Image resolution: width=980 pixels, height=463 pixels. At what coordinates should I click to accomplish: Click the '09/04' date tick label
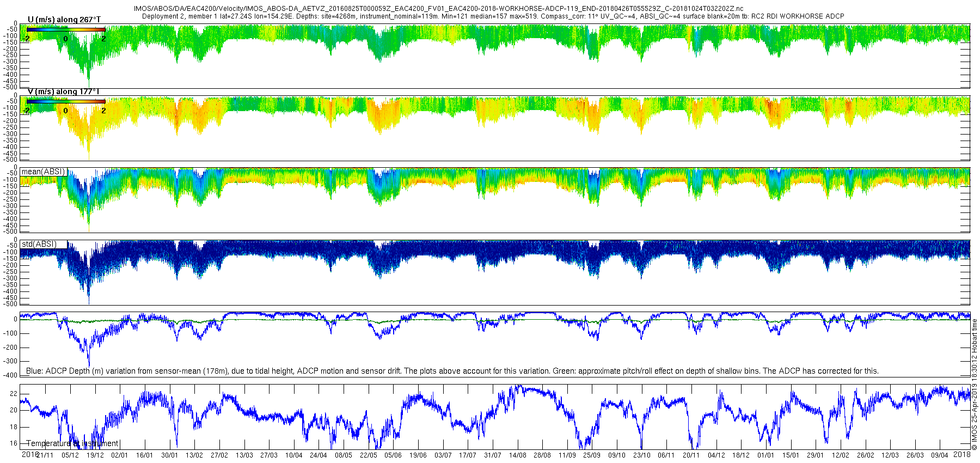coord(940,455)
